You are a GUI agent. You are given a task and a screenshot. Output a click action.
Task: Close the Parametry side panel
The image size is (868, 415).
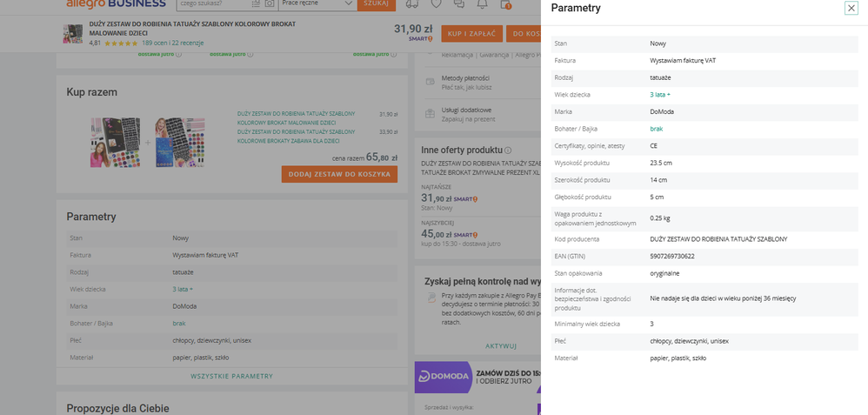tap(851, 8)
